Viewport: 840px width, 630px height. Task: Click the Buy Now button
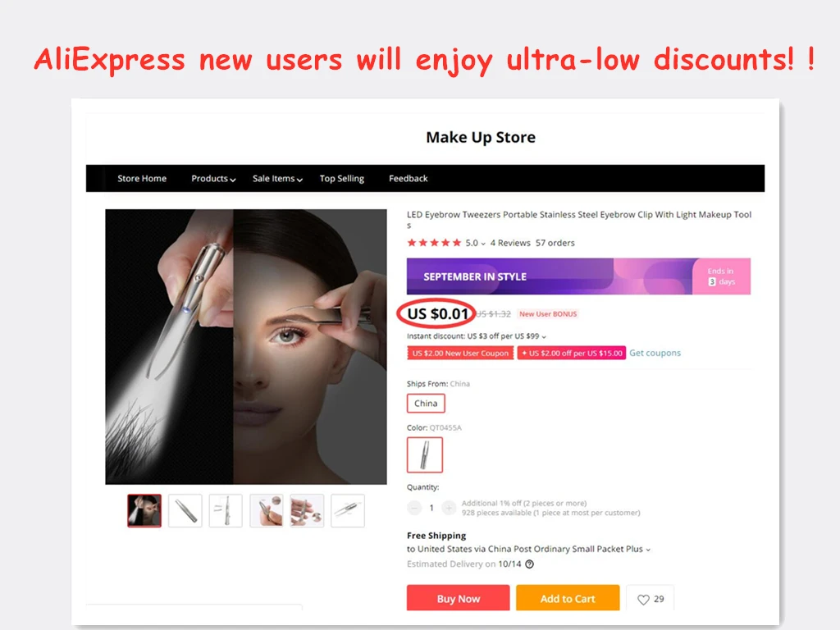tap(458, 598)
